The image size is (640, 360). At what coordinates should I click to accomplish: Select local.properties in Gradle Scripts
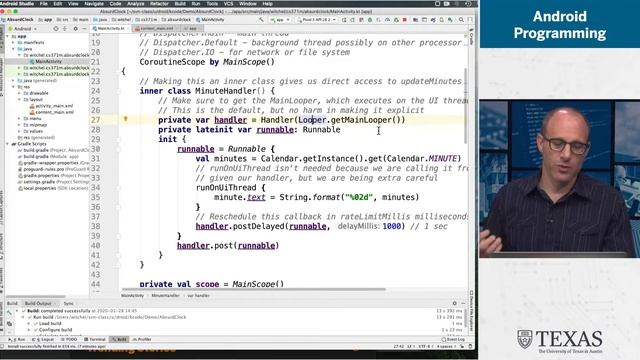pos(37,188)
